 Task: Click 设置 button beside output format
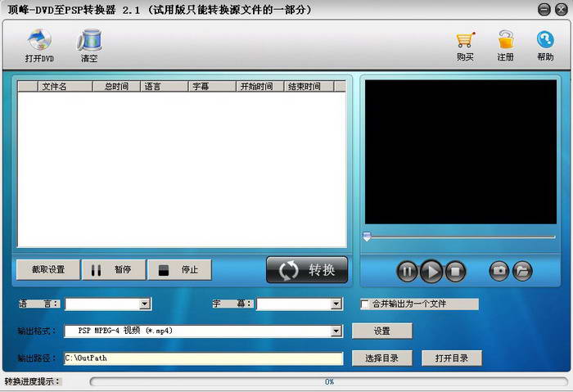(382, 331)
